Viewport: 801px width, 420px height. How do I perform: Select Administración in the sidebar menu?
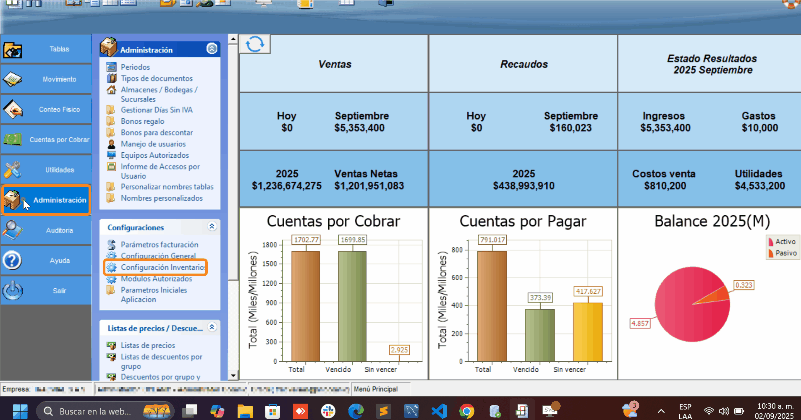click(46, 200)
